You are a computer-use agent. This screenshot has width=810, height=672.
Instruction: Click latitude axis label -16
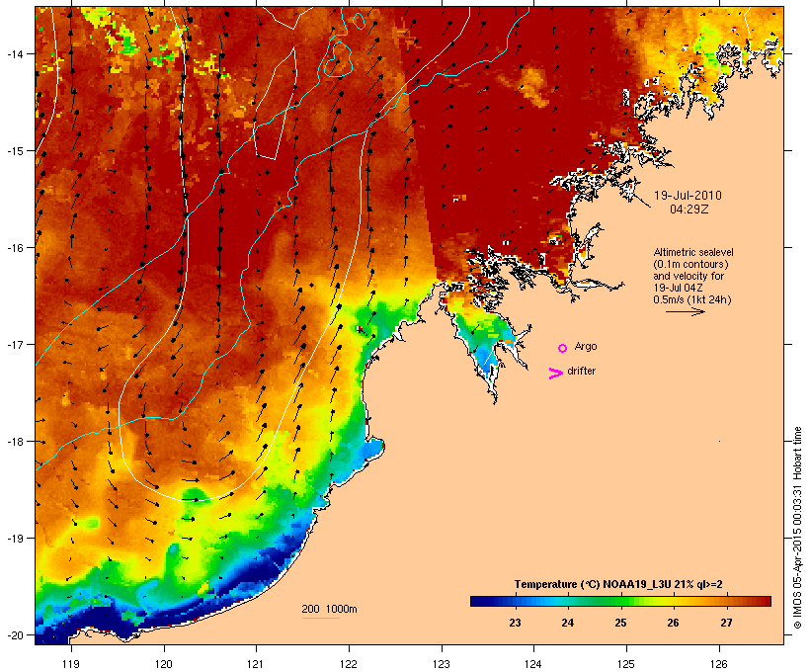(15, 248)
